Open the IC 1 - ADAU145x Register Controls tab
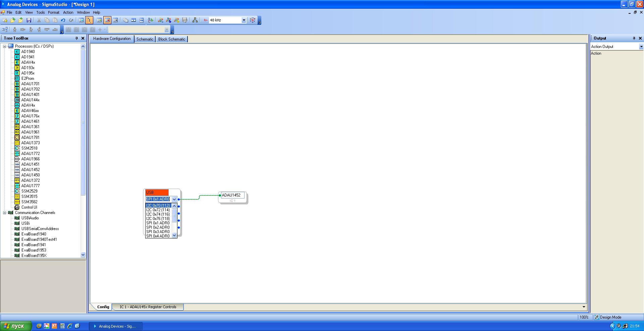Image resolution: width=644 pixels, height=331 pixels. click(x=148, y=307)
